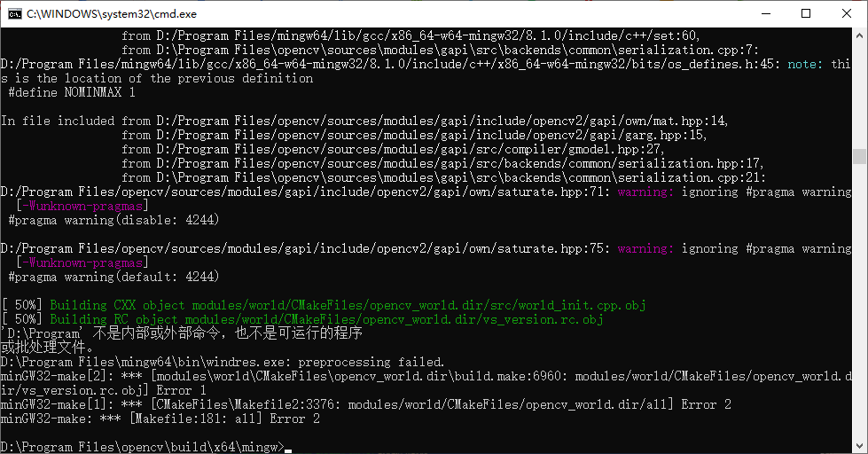Click the saturate.hpp:75 warning line
Screen dimensions: 868x454
coord(426,248)
